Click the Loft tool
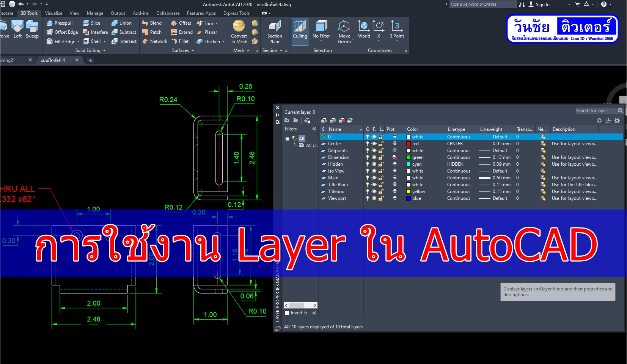This screenshot has height=364, width=627. point(17,30)
